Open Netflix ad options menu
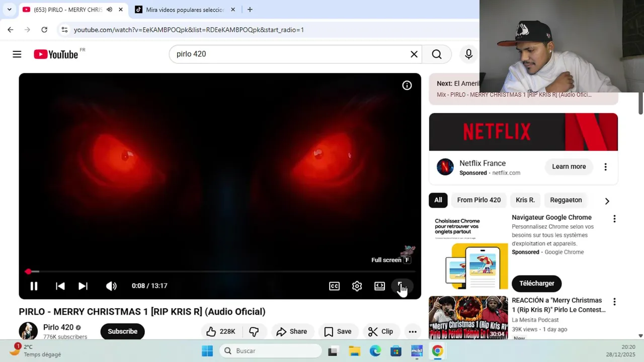644x362 pixels. [x=605, y=167]
